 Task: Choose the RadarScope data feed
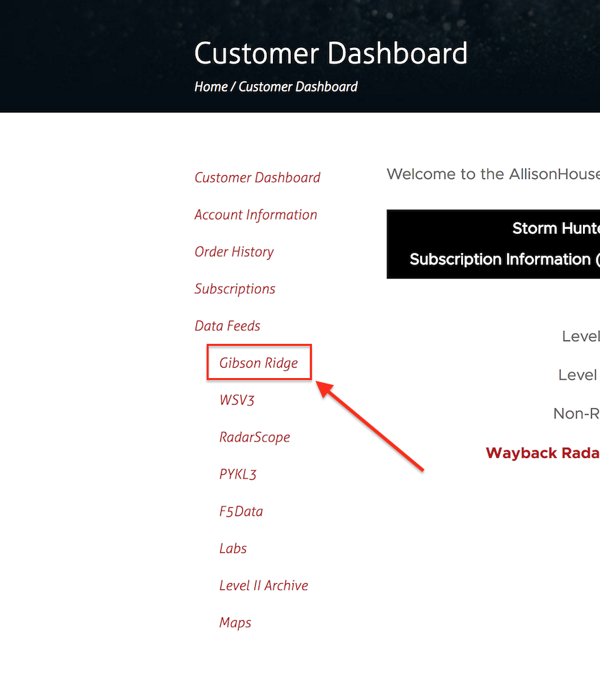click(255, 437)
